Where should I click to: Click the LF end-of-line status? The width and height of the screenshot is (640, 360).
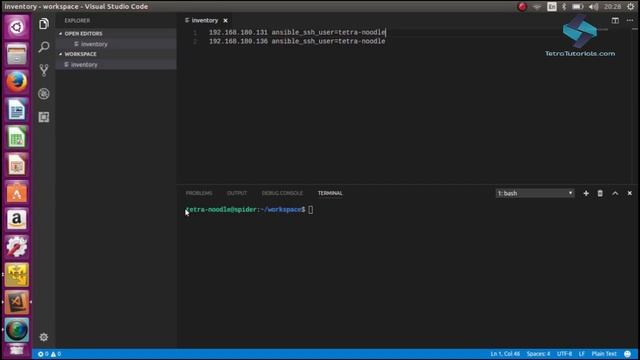[582, 354]
